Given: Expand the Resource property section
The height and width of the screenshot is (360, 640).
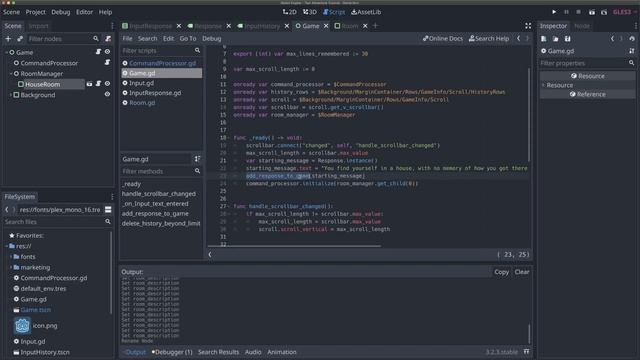Looking at the screenshot, I should click(x=543, y=85).
